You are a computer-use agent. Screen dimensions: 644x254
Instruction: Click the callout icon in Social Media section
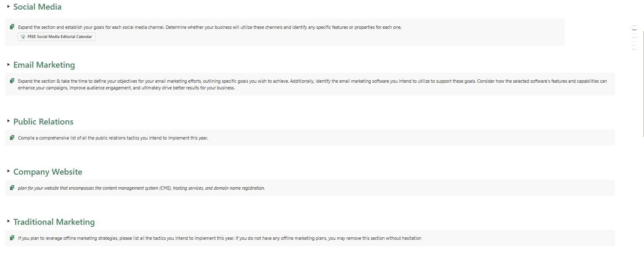12,27
